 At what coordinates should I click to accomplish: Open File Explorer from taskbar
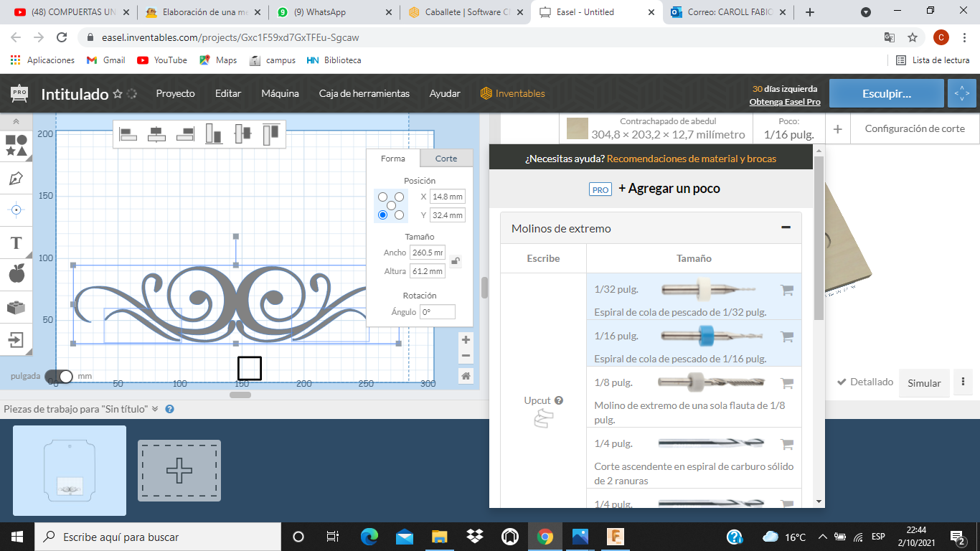[440, 537]
